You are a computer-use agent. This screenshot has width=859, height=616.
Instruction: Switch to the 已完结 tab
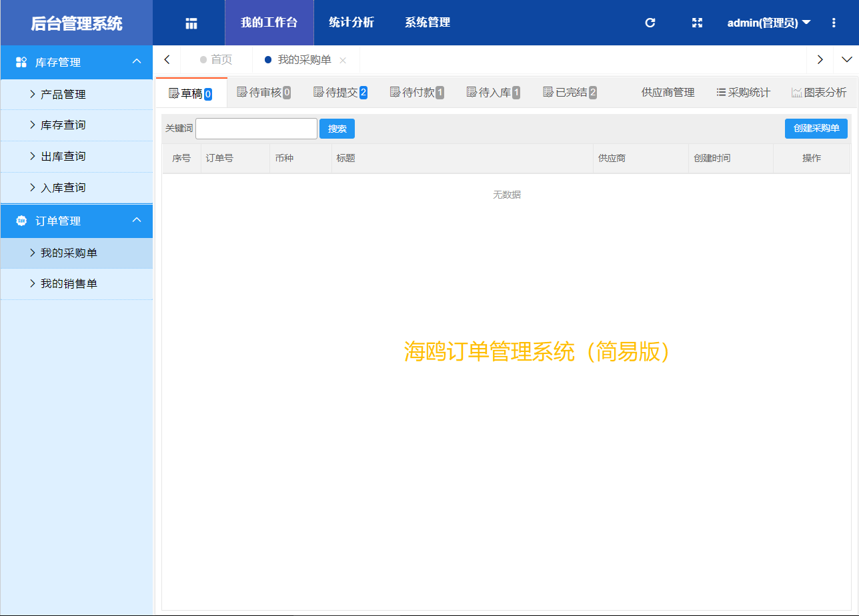pos(570,93)
